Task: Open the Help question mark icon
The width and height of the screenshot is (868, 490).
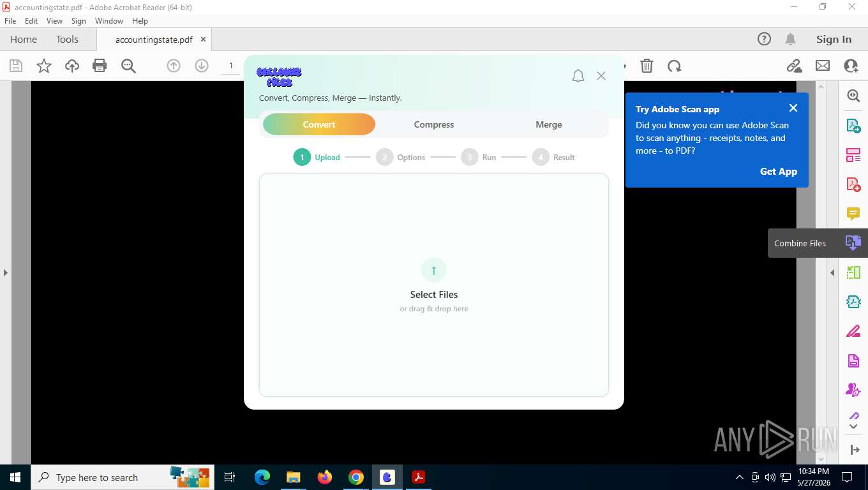Action: click(764, 39)
